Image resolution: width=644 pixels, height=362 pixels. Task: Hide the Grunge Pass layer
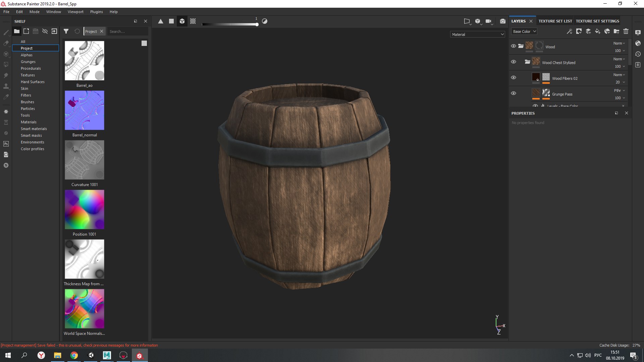[514, 93]
